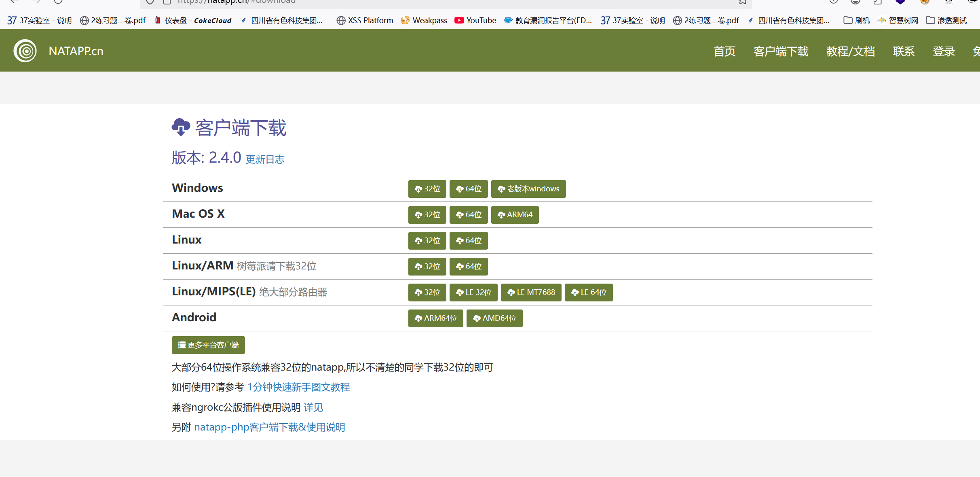Open the 更新日志 link
The image size is (980, 477).
coord(265,159)
